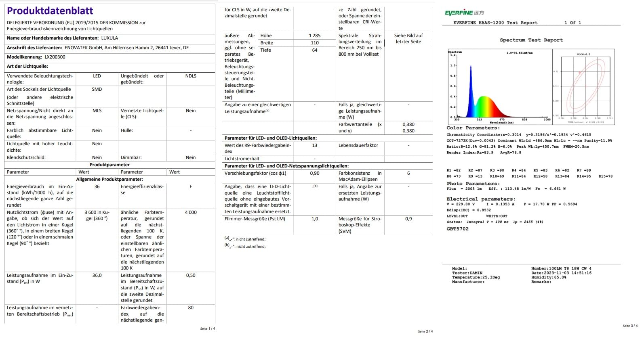This screenshot has width=644, height=339.
Task: Click the "Color Parameters:" heading
Action: tap(473, 128)
